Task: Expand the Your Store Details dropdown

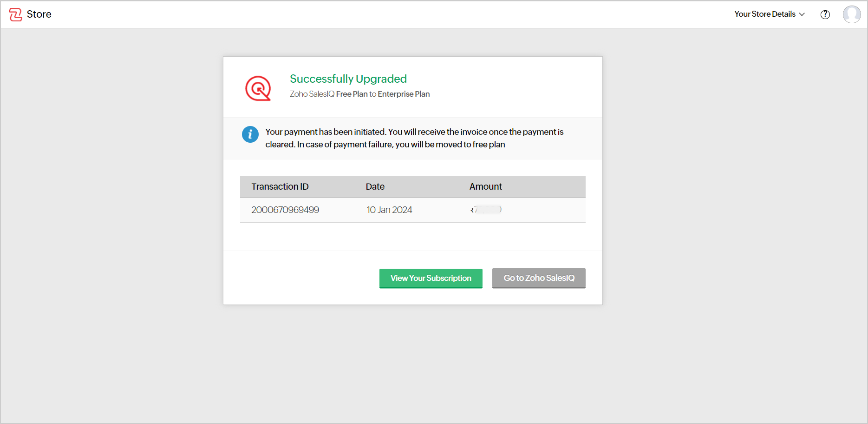Action: [770, 14]
